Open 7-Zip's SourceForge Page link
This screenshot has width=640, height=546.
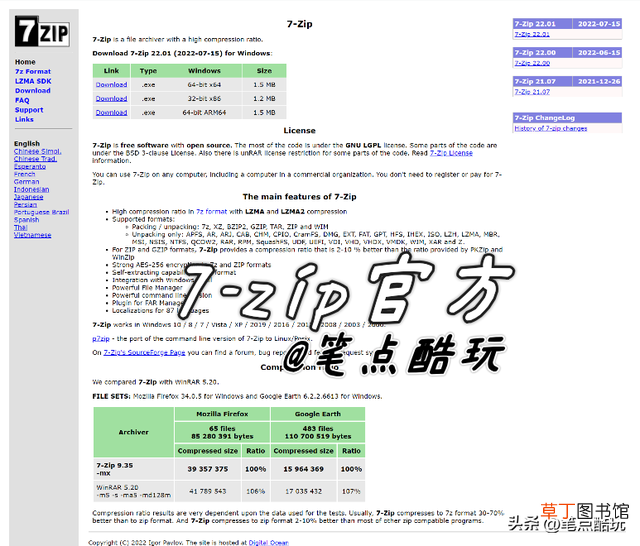click(144, 353)
